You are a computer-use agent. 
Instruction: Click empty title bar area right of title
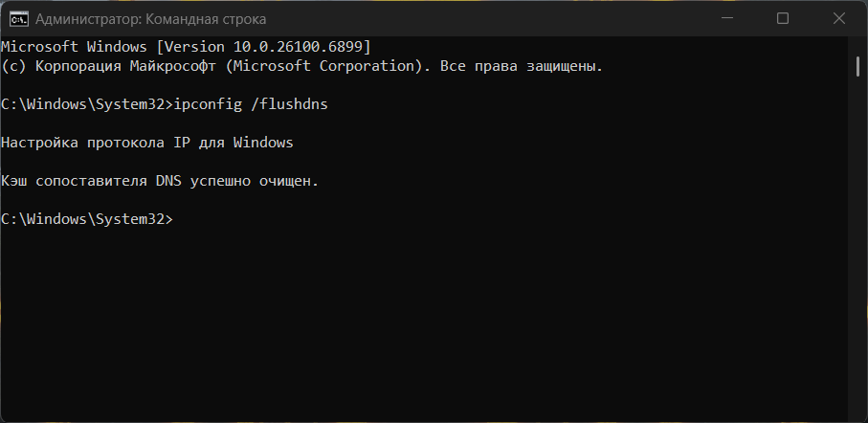(x=479, y=18)
